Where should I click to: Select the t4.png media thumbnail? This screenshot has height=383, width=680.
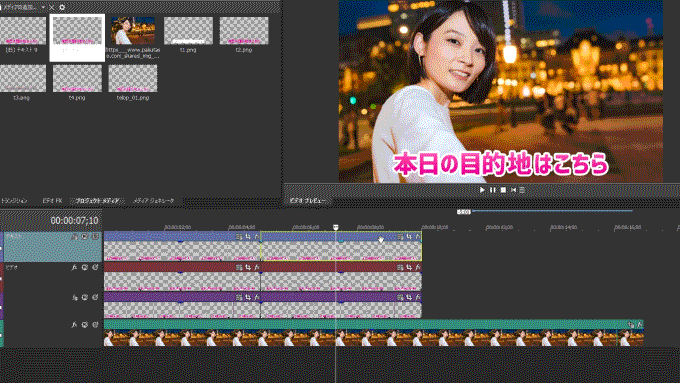click(77, 78)
